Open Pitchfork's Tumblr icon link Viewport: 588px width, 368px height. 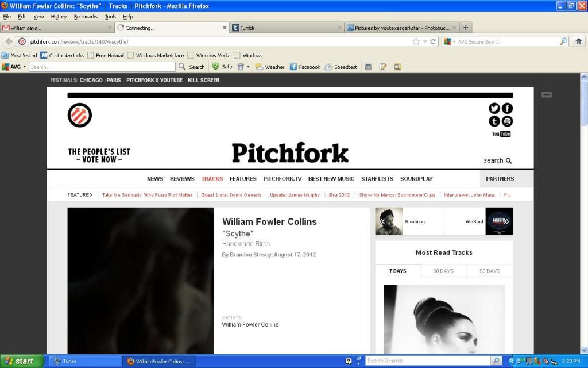[494, 121]
